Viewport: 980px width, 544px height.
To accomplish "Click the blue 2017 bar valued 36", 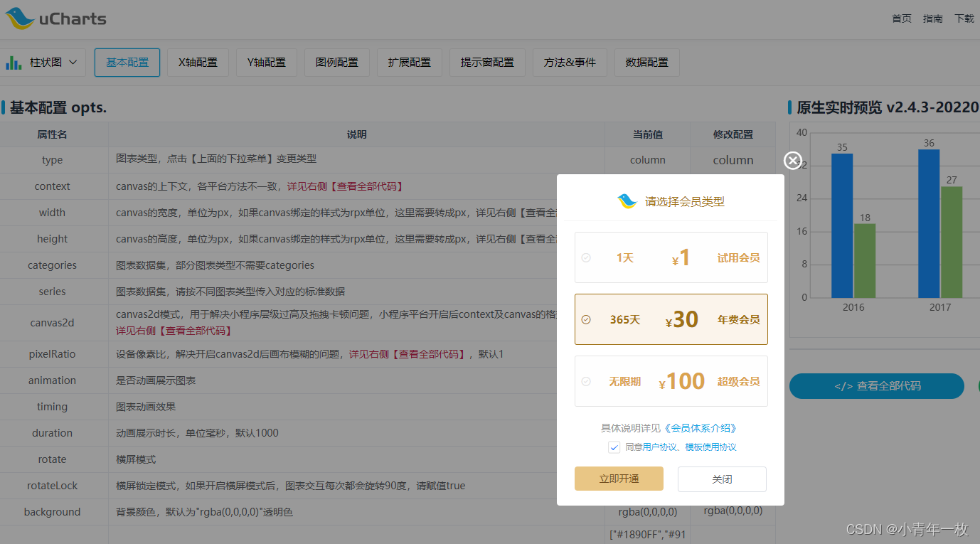I will point(929,223).
